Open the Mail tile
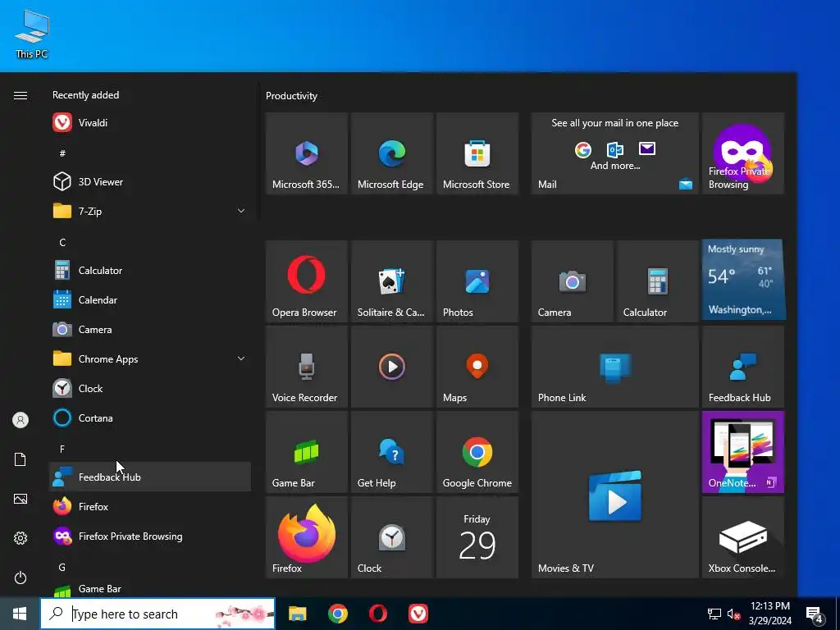840x630 pixels. (615, 153)
